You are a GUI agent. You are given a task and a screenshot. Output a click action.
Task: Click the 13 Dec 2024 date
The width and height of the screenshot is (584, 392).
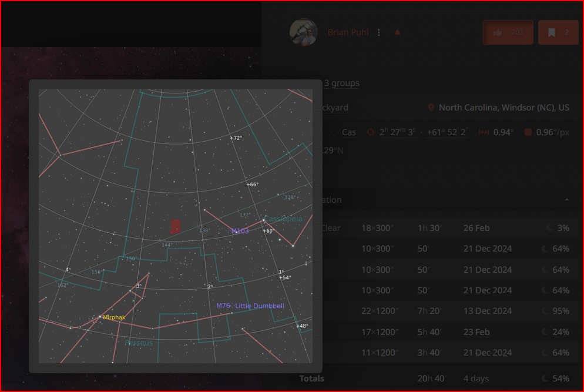pyautogui.click(x=488, y=311)
